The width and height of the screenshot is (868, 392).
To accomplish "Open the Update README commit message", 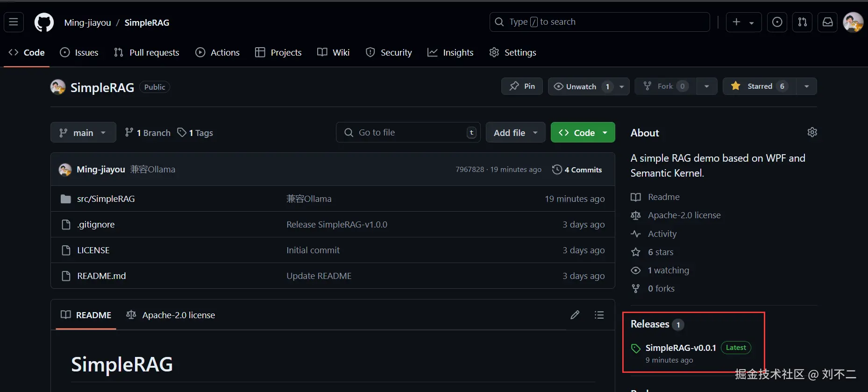I will click(x=319, y=276).
